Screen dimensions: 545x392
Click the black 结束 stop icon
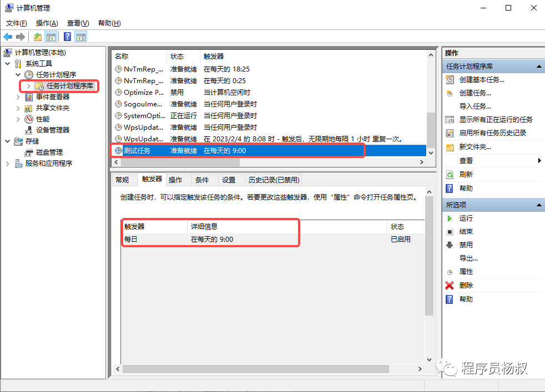pos(450,232)
